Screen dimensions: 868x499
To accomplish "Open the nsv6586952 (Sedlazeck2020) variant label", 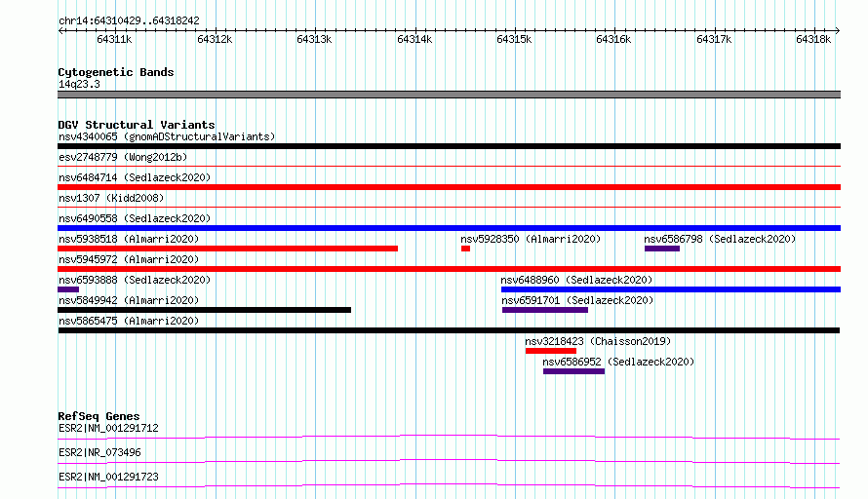I will click(x=618, y=362).
